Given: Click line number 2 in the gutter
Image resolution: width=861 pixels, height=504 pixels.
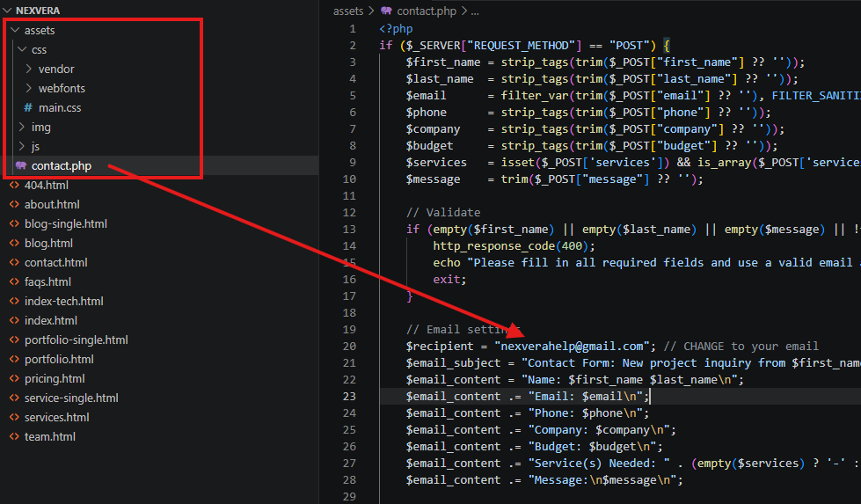Looking at the screenshot, I should [353, 46].
